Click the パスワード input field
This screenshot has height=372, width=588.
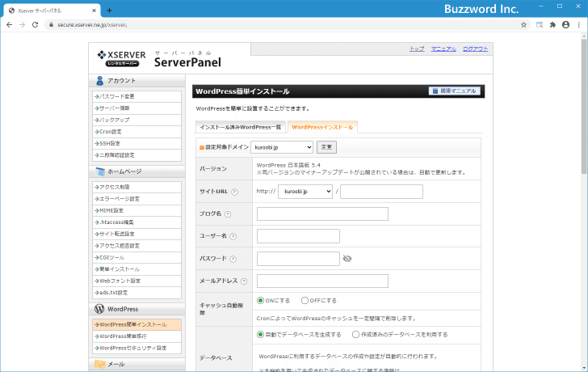point(298,259)
